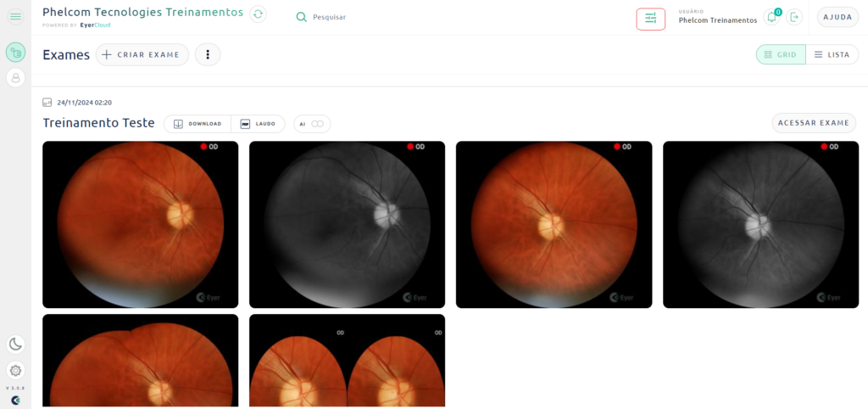Click the logout icon
Viewport: 868px width, 409px height.
[x=794, y=17]
